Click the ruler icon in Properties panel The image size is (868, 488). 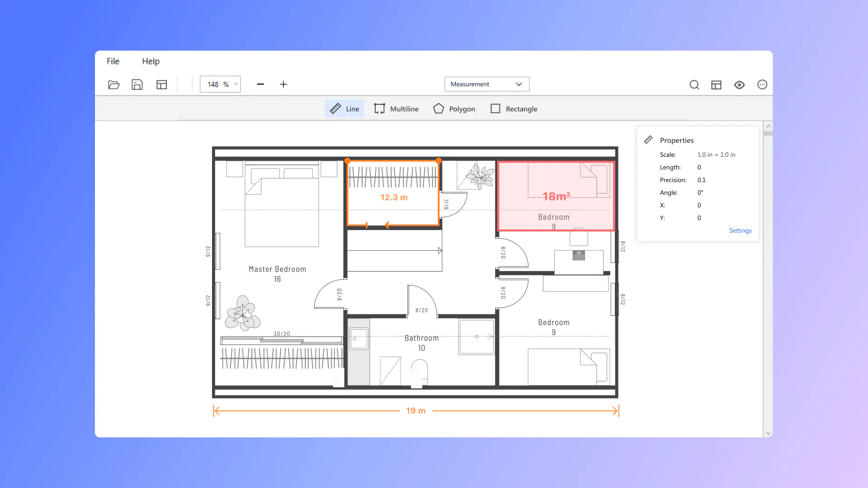(x=648, y=140)
